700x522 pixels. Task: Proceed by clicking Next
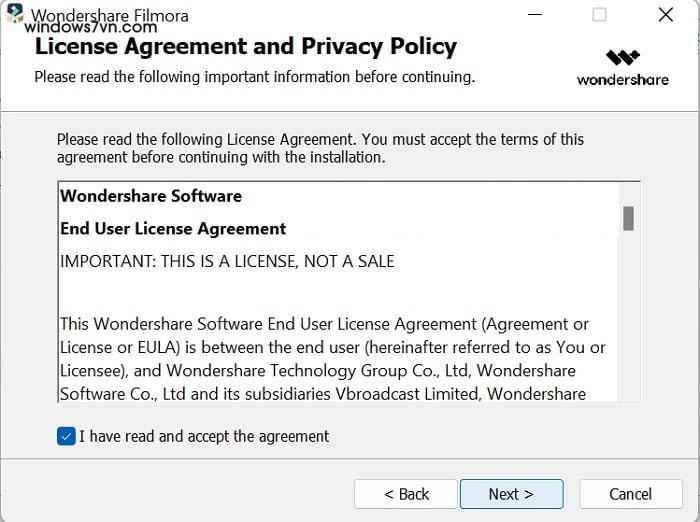point(511,494)
